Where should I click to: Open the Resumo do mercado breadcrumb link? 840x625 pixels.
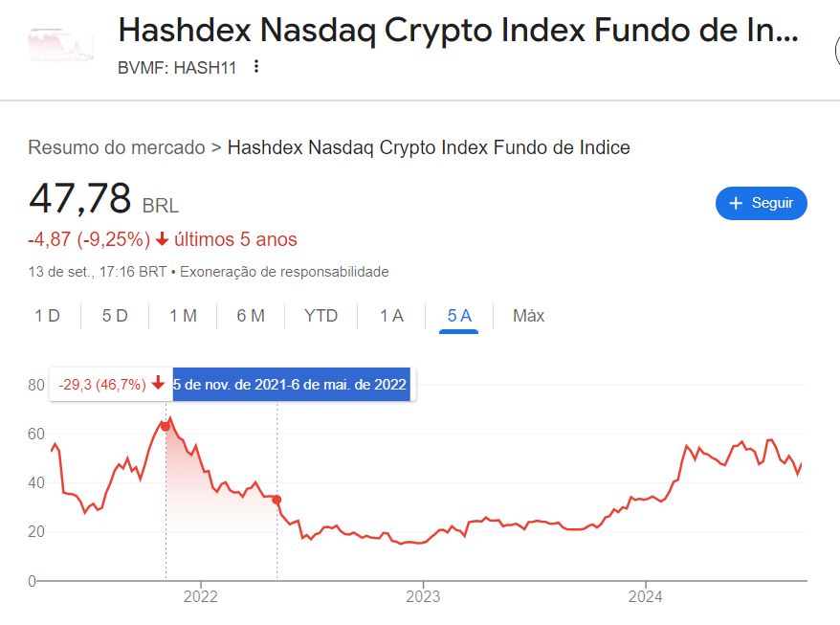point(117,147)
